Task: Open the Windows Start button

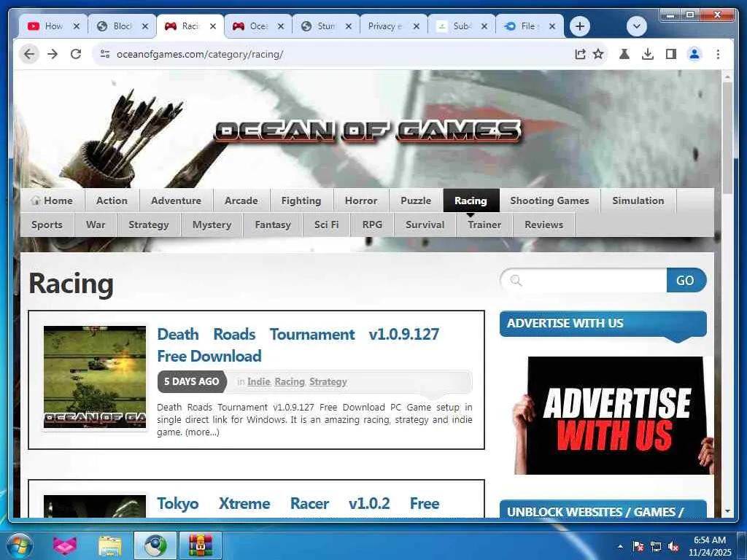Action: pos(20,545)
